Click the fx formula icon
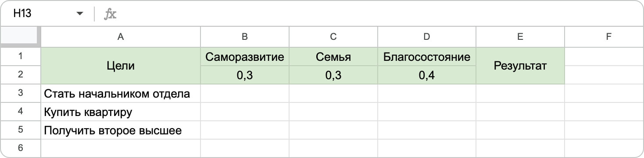The height and width of the screenshot is (158, 644). pos(110,14)
